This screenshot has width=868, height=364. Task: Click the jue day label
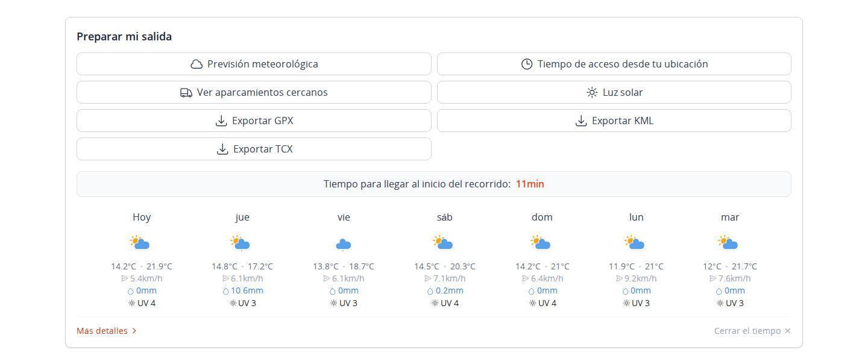pyautogui.click(x=242, y=217)
